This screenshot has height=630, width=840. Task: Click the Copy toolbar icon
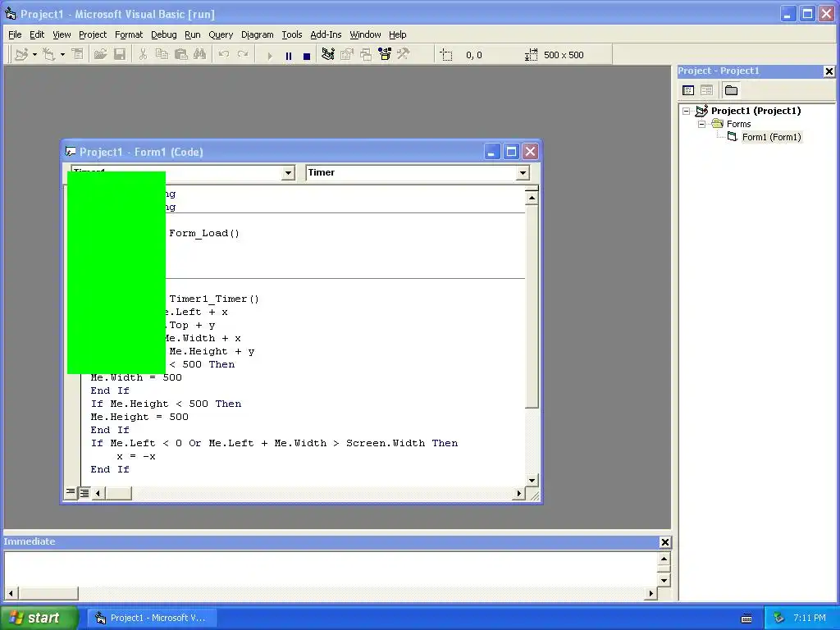pos(162,55)
